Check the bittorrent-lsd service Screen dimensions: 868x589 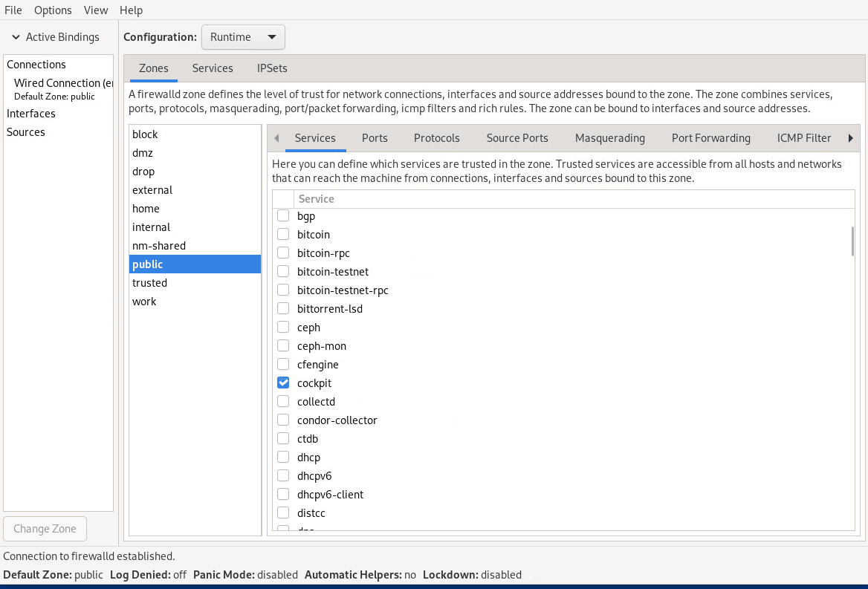click(x=283, y=308)
